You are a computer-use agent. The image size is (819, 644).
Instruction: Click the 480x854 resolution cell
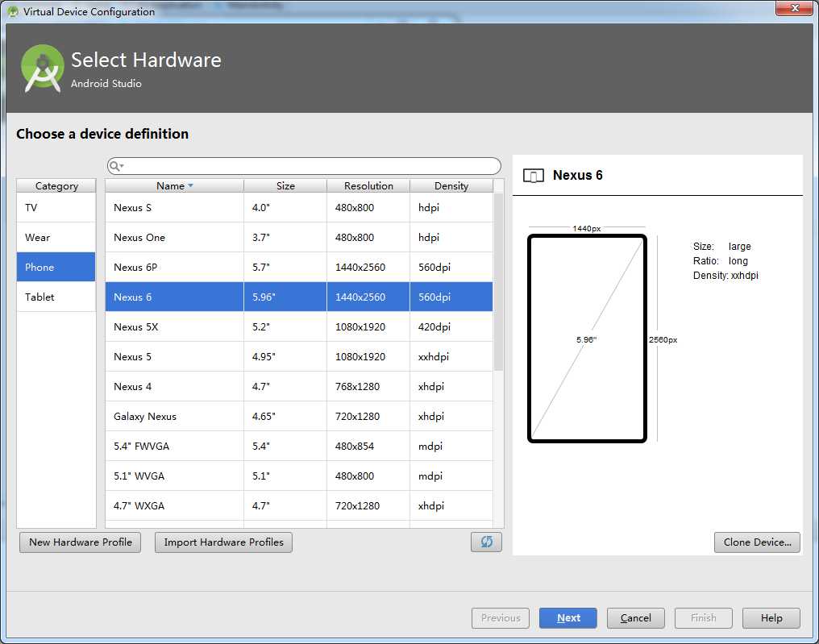tap(368, 446)
